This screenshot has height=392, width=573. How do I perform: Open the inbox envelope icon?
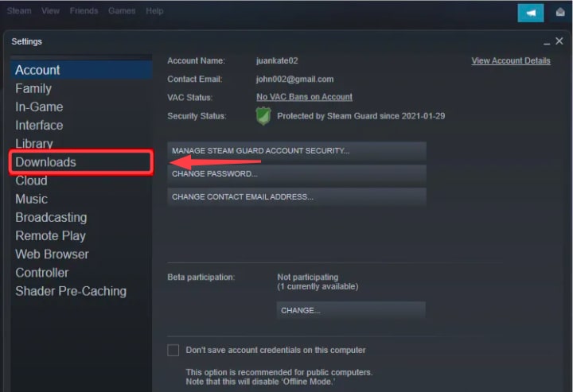(560, 13)
